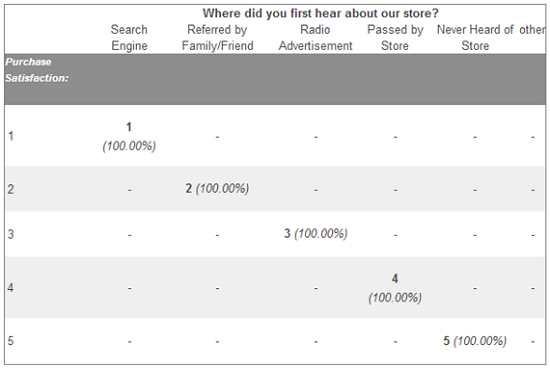This screenshot has height=369, width=550.
Task: Select satisfaction row label 5
Action: pyautogui.click(x=11, y=341)
